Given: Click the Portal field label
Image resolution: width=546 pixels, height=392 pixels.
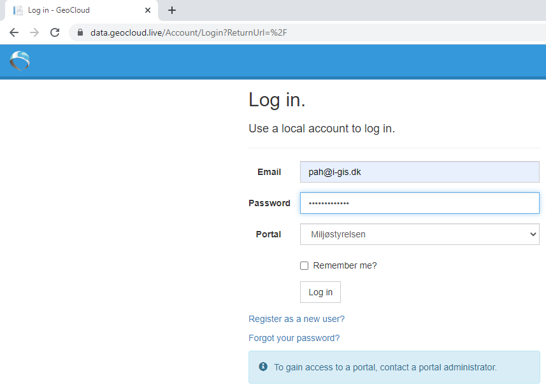Looking at the screenshot, I should coord(268,234).
